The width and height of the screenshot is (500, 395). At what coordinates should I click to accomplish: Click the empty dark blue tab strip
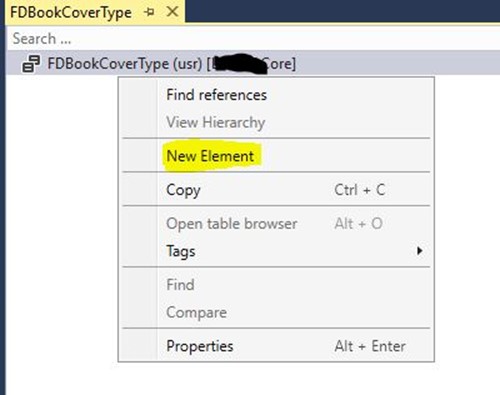click(x=342, y=11)
